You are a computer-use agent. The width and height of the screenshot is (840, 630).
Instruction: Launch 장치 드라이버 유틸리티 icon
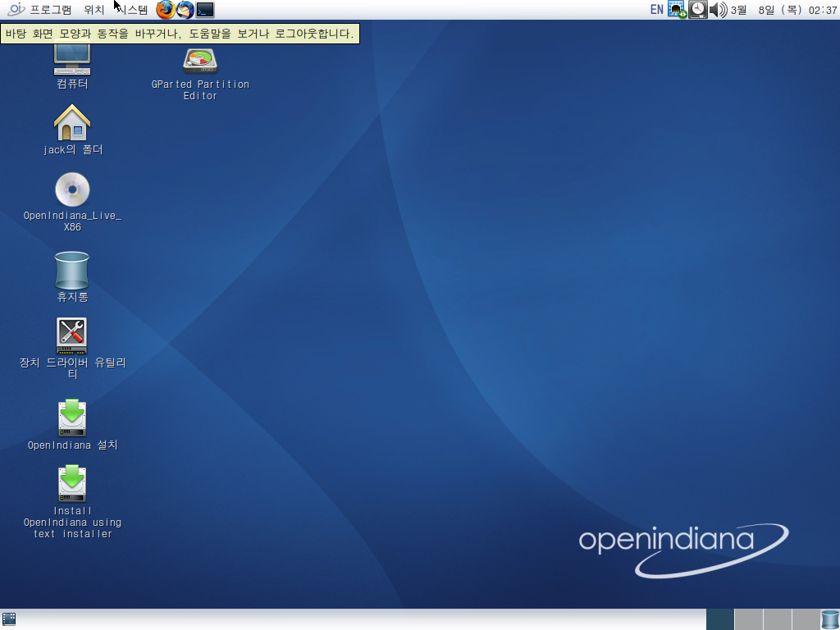pos(72,336)
